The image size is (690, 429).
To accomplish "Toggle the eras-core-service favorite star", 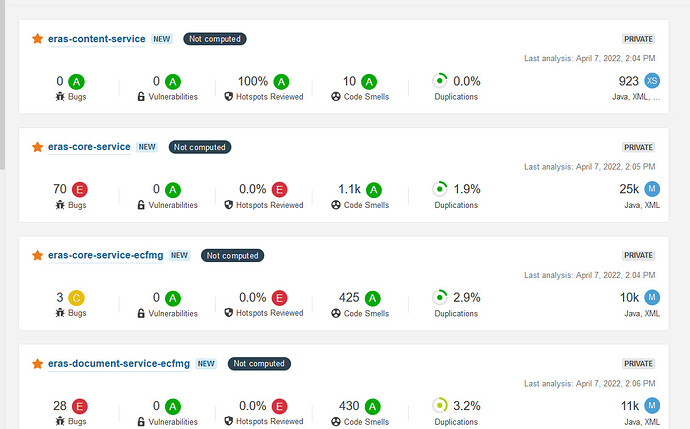I will [38, 147].
